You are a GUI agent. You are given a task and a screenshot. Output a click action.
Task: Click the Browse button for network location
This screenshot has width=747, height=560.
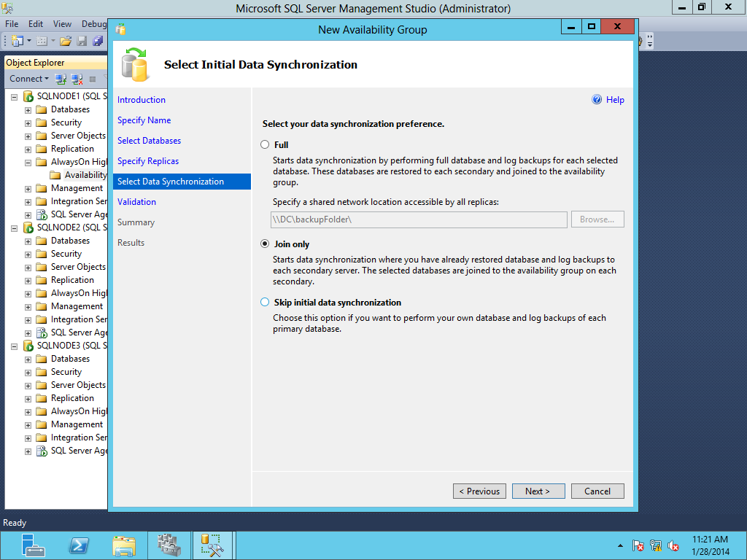coord(597,219)
